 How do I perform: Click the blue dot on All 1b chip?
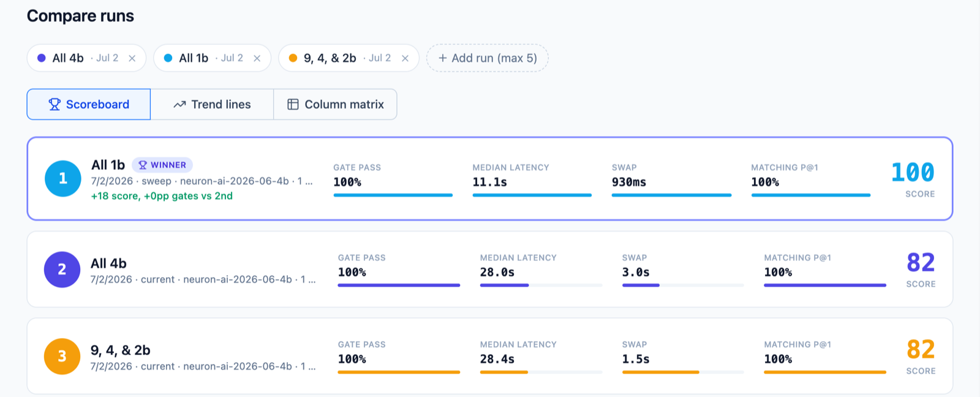point(168,58)
